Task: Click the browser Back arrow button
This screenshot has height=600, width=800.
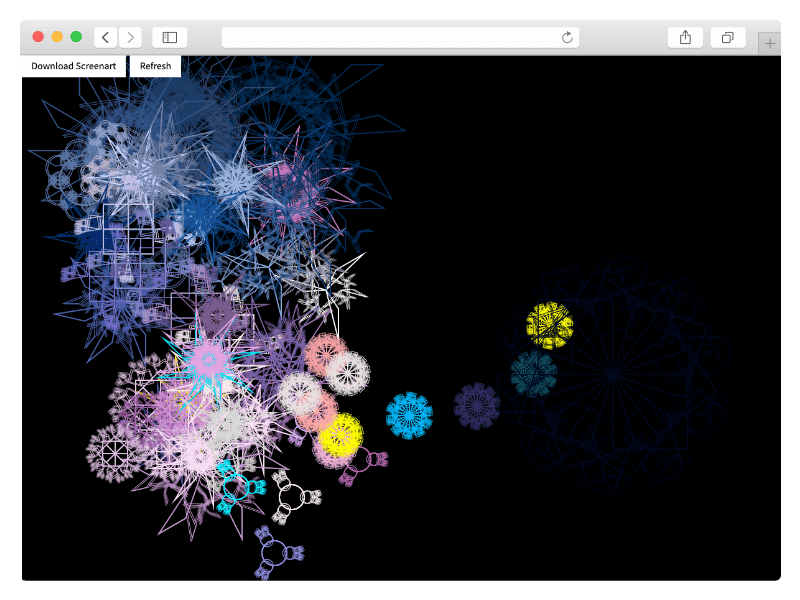Action: coord(106,37)
